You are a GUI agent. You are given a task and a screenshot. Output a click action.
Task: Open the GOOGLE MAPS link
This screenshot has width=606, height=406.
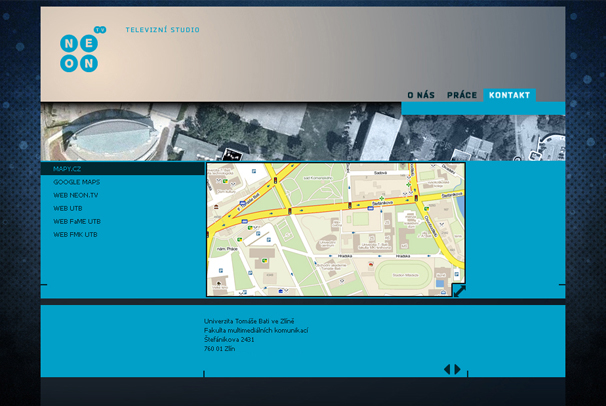pyautogui.click(x=76, y=182)
